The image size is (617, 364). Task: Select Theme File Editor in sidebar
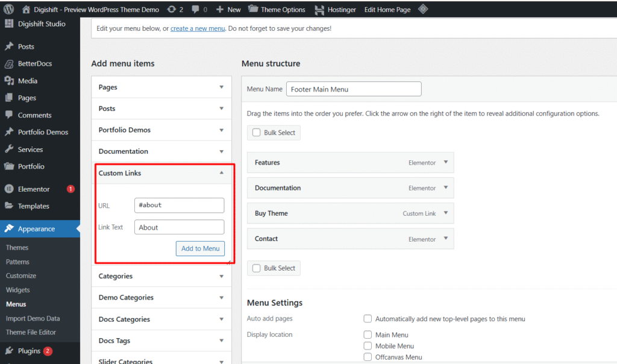tap(31, 332)
